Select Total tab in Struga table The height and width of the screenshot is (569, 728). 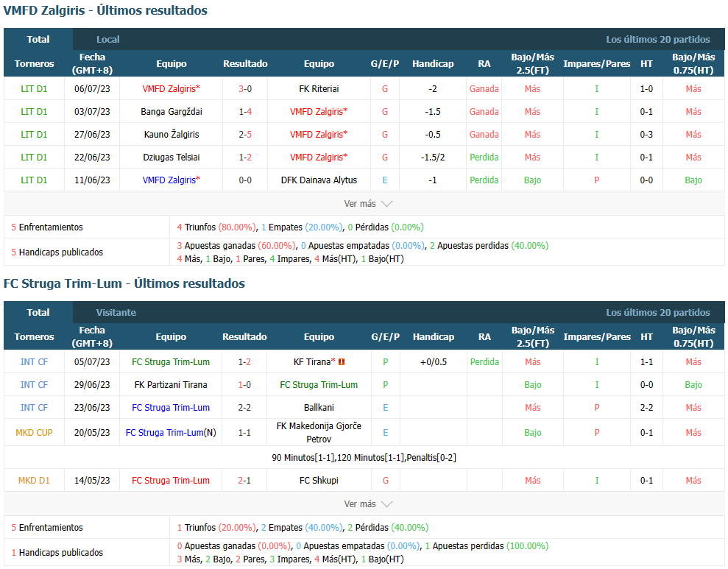[x=38, y=312]
